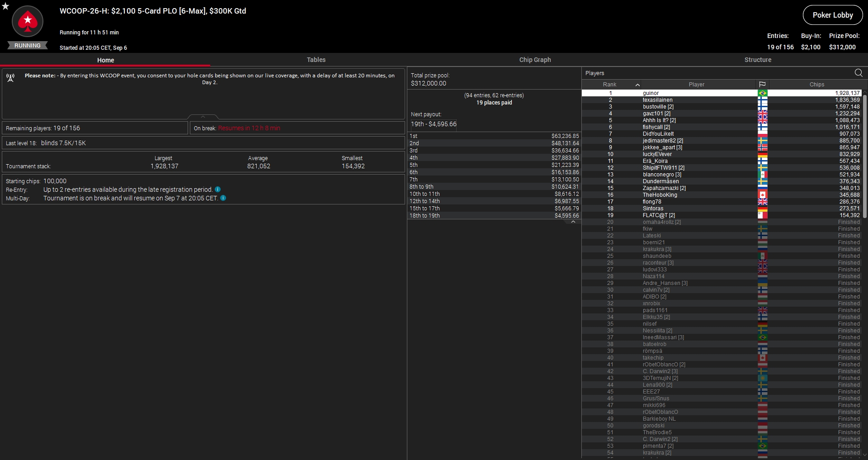Open the Chip Graph tab
The height and width of the screenshot is (460, 868).
[x=535, y=60]
